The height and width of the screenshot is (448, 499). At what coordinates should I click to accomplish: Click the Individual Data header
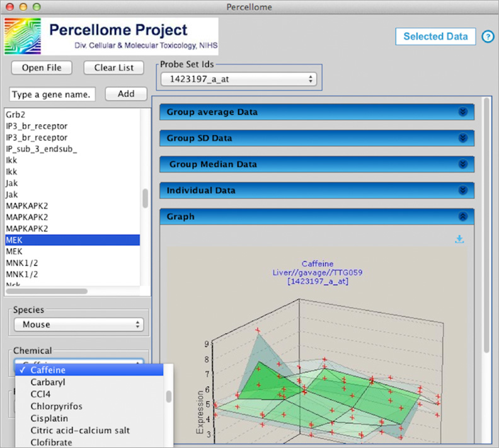317,190
